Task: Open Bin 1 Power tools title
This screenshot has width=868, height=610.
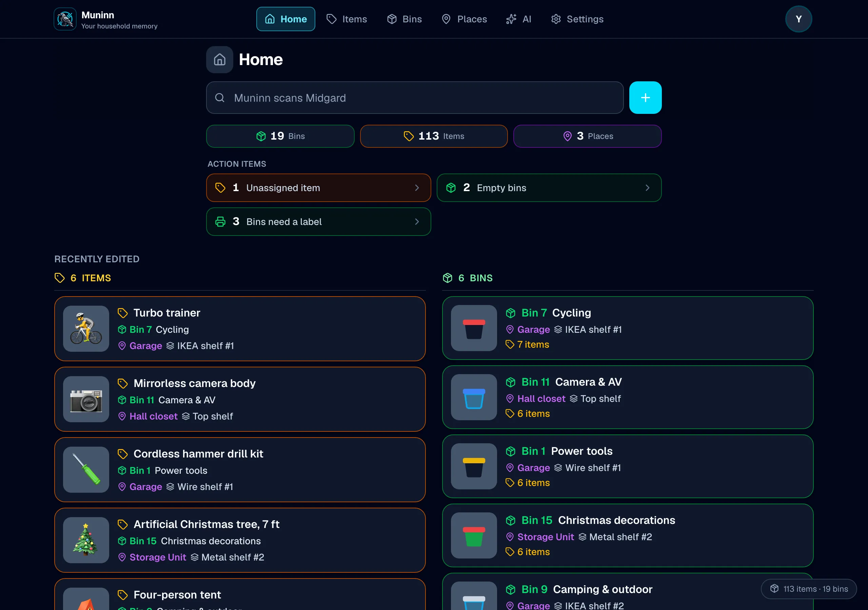Action: 567,451
